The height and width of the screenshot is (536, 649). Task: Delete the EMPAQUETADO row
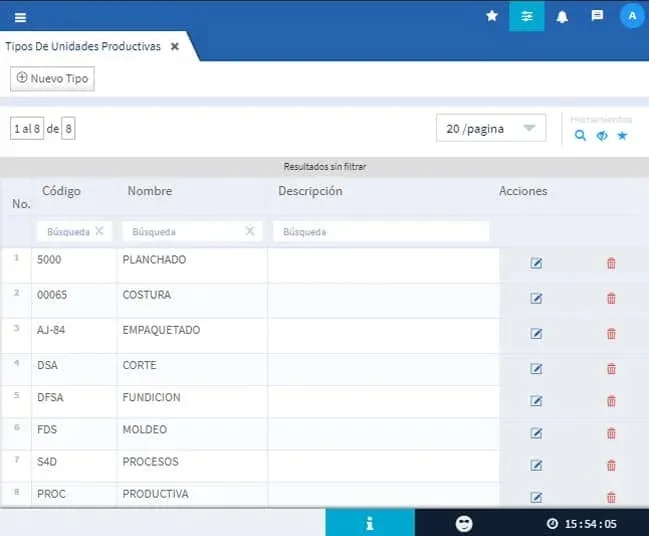tap(611, 334)
